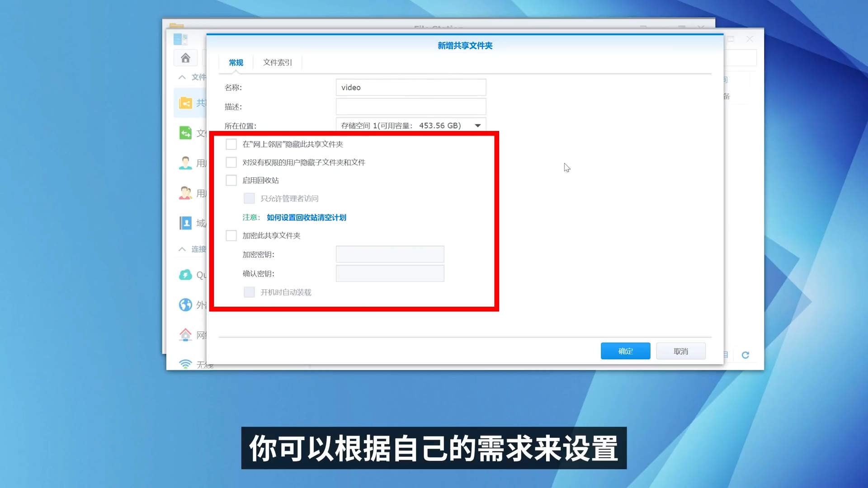Collapse the 连接 group in sidebar
Image resolution: width=868 pixels, height=488 pixels.
point(182,249)
